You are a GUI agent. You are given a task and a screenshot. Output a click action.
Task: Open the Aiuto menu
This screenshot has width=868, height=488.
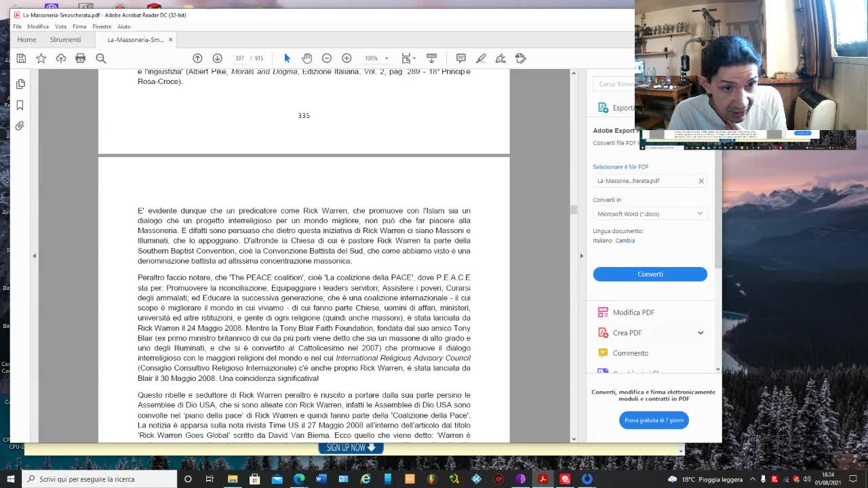[x=123, y=26]
